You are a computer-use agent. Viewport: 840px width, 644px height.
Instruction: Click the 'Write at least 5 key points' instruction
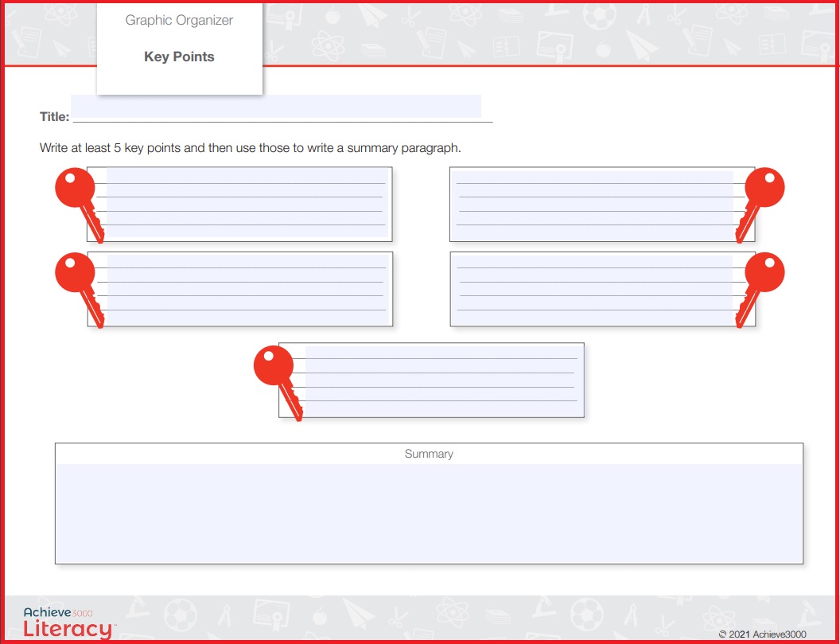point(250,148)
